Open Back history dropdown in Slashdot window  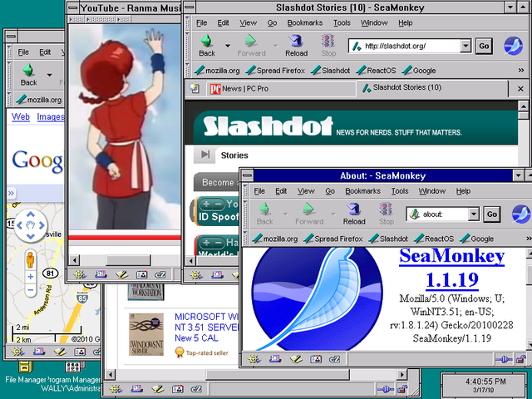(x=227, y=46)
